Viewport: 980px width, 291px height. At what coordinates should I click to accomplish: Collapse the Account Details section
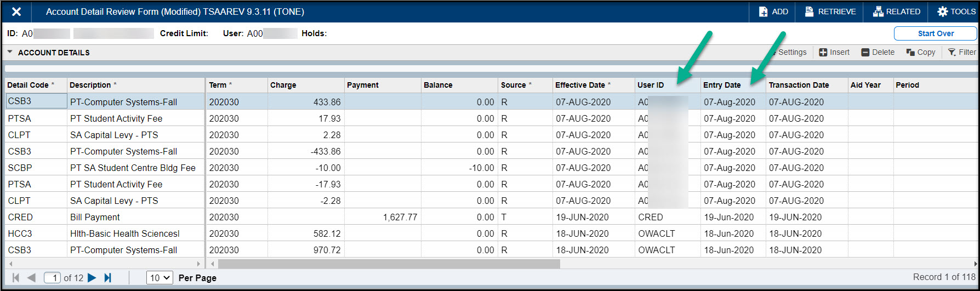pyautogui.click(x=10, y=52)
